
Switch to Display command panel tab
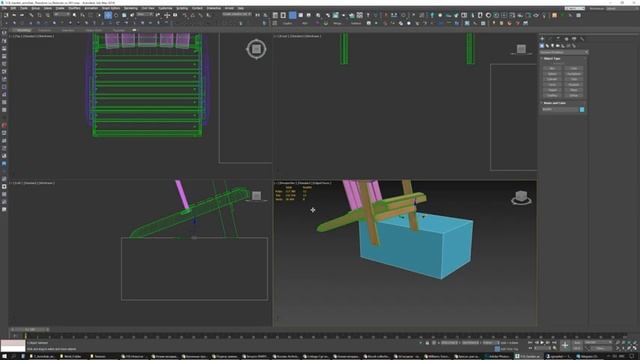574,39
